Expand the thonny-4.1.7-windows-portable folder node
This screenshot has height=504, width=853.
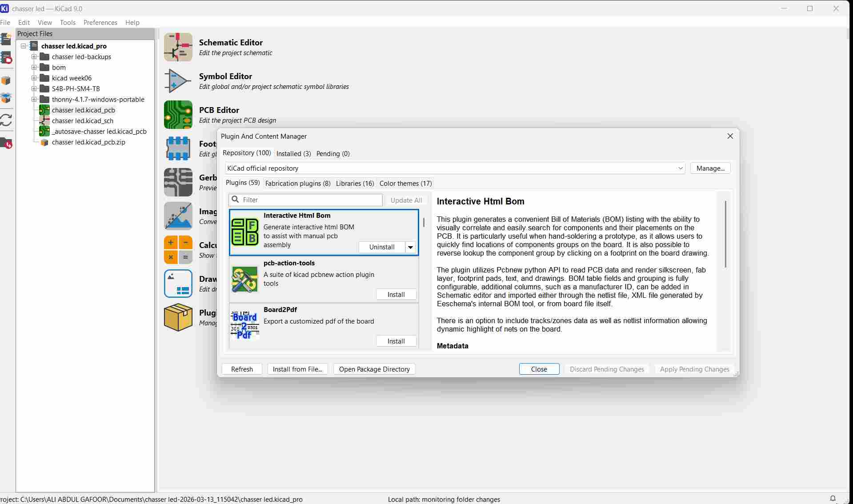tap(34, 99)
